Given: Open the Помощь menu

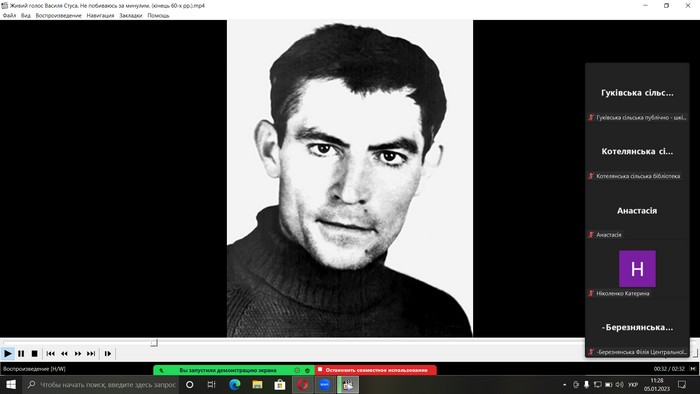Looking at the screenshot, I should tap(158, 15).
